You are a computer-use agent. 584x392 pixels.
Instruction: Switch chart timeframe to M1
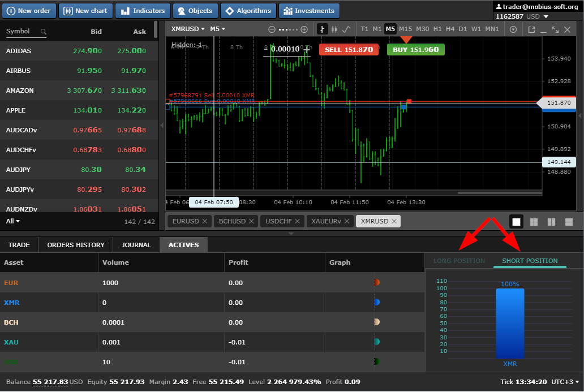[x=377, y=29]
